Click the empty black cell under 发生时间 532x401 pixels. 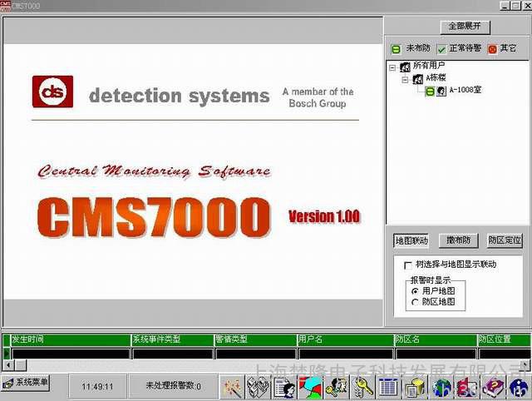click(x=71, y=354)
